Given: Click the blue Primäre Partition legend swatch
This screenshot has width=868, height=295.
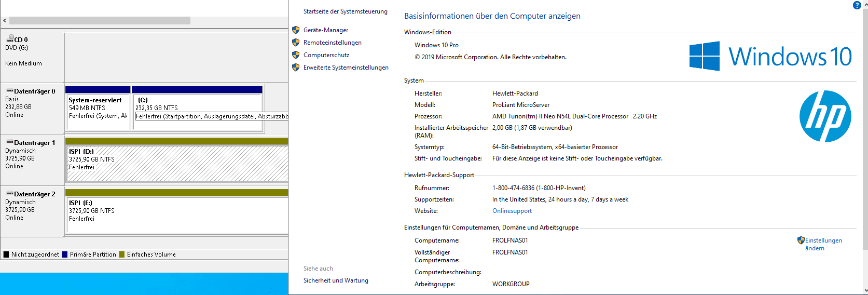Looking at the screenshot, I should pos(65,254).
